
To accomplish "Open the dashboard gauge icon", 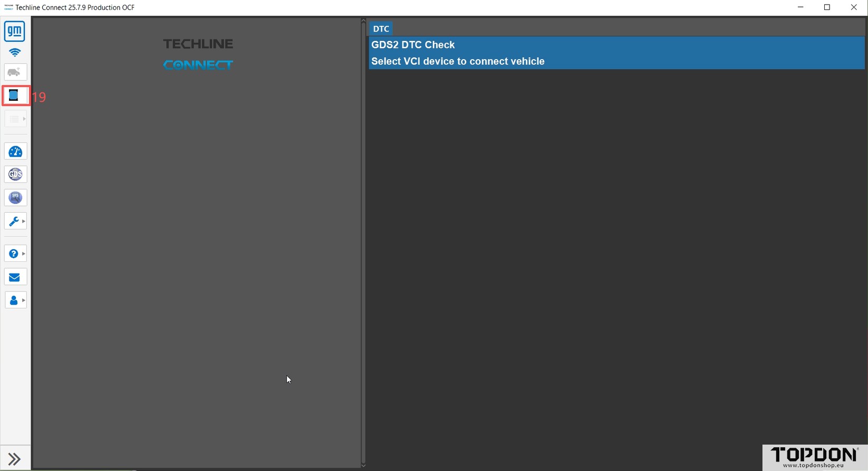I will pos(15,152).
